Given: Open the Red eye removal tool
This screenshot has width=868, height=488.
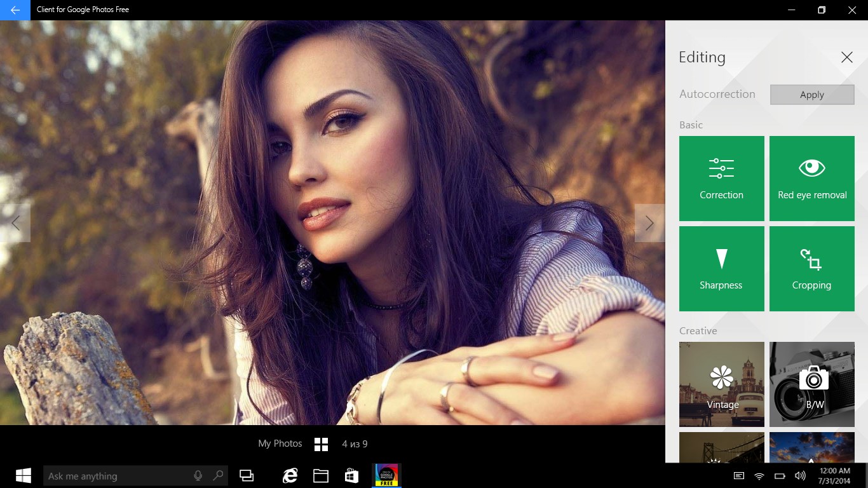Looking at the screenshot, I should [812, 179].
